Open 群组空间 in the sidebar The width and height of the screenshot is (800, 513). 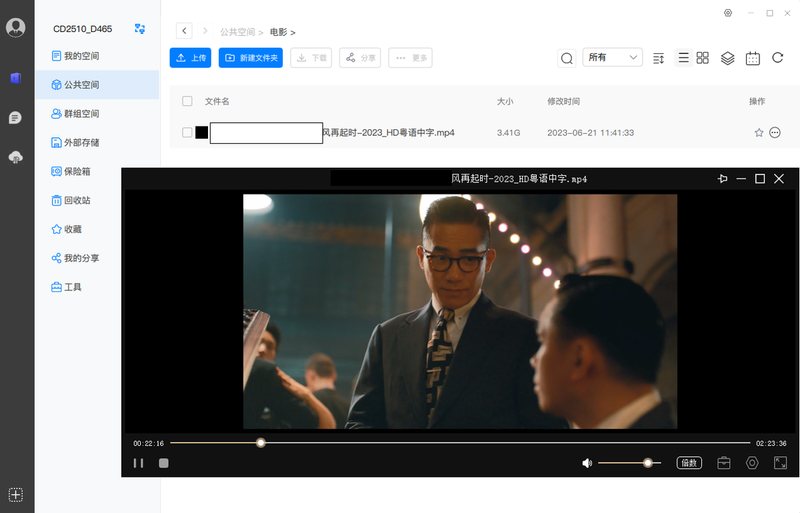[x=97, y=113]
